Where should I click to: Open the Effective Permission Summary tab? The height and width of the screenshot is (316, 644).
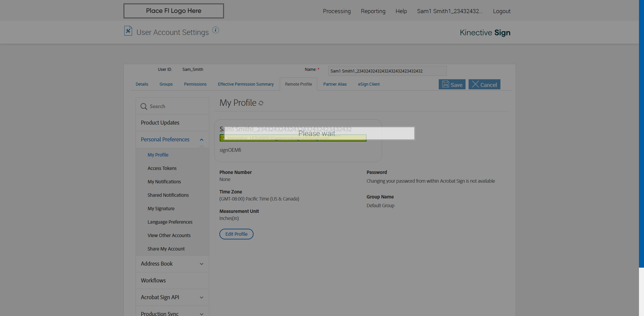(x=246, y=84)
